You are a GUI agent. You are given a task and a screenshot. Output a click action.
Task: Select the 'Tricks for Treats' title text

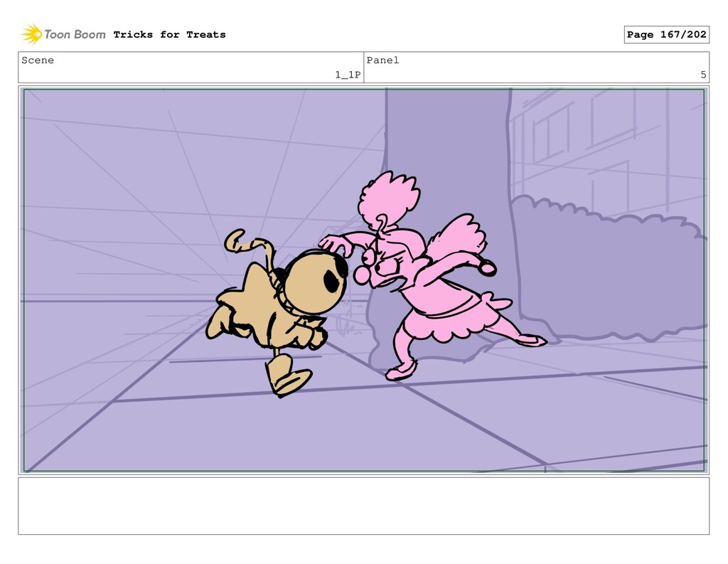point(169,34)
